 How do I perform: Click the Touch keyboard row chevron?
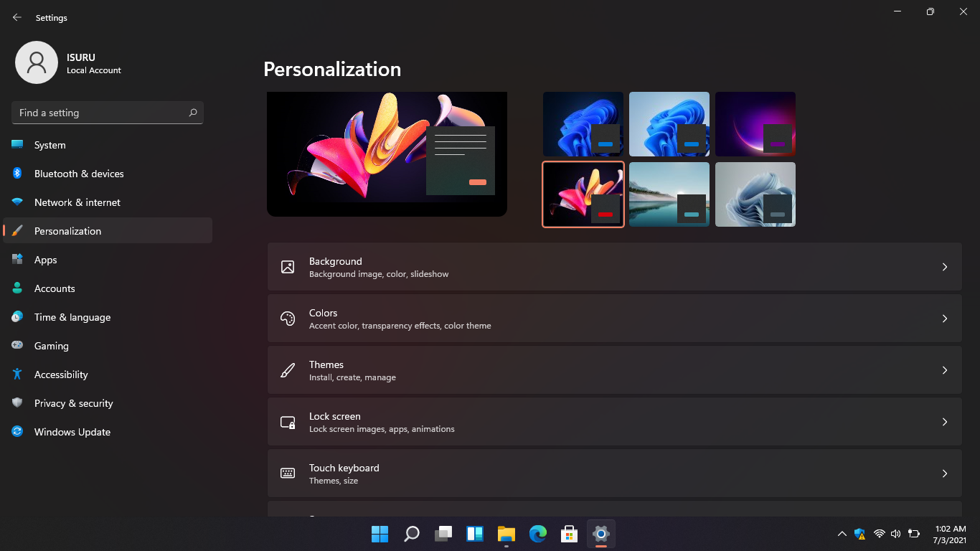(x=945, y=474)
